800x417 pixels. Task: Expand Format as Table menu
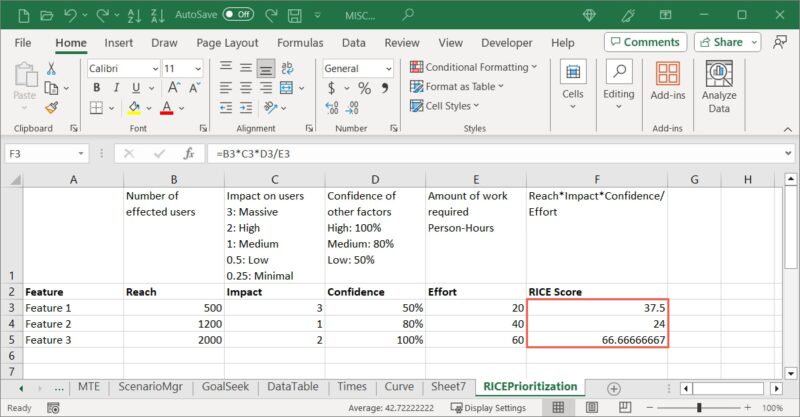(x=457, y=86)
